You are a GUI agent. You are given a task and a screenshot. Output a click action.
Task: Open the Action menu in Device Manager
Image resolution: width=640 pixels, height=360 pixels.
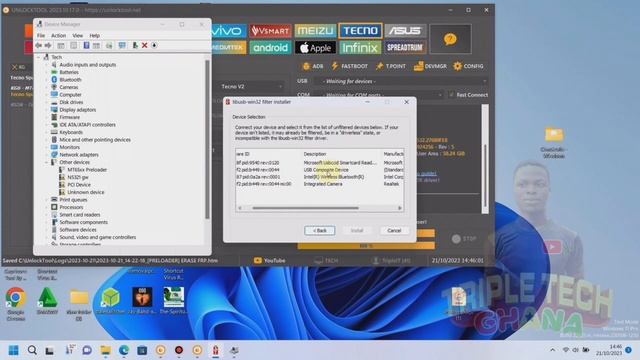(x=58, y=36)
